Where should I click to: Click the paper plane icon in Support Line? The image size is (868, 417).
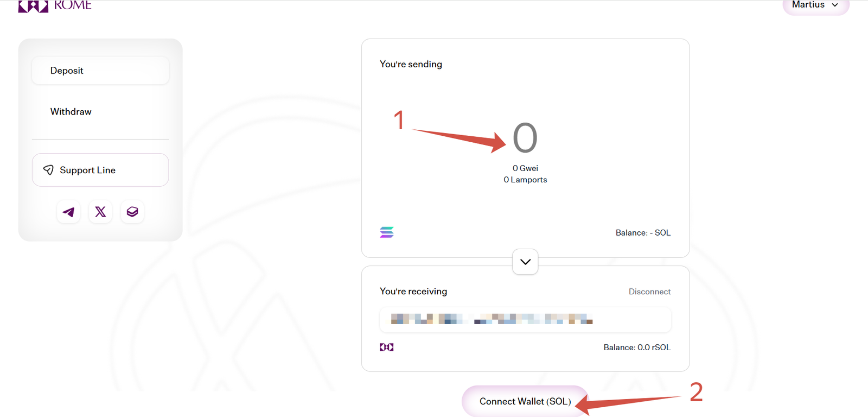click(x=48, y=170)
